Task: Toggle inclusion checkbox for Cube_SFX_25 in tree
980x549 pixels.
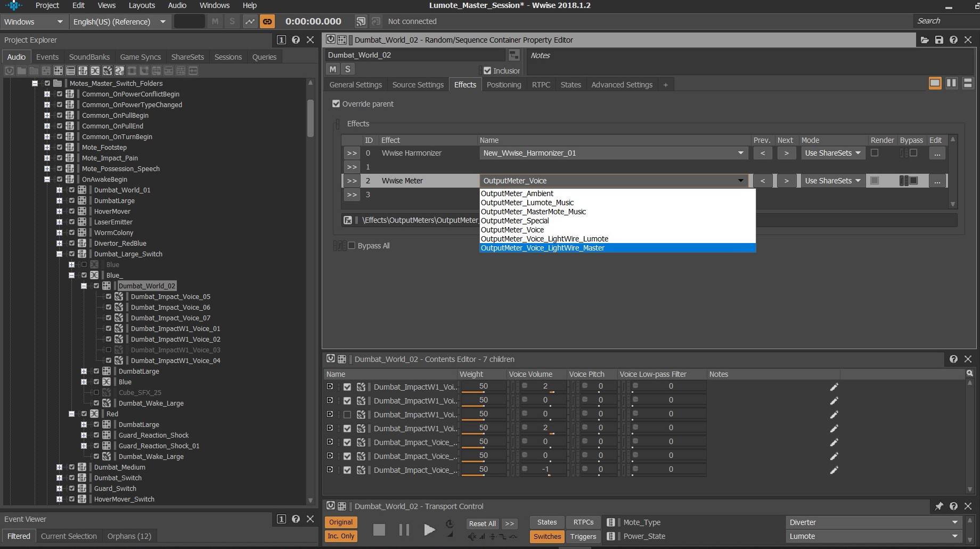Action: [96, 393]
